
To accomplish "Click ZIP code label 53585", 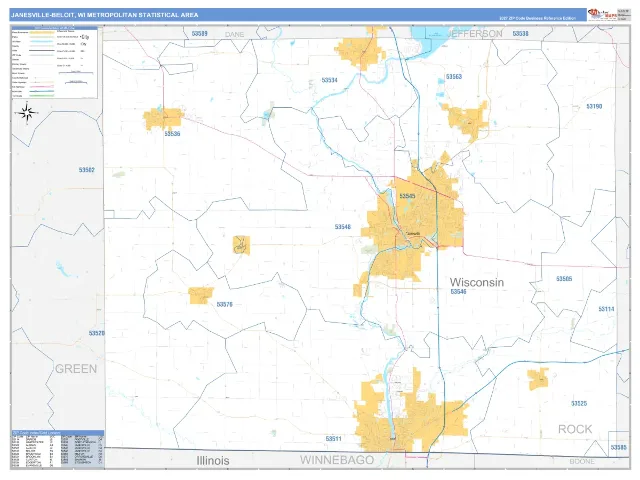I will coord(618,447).
